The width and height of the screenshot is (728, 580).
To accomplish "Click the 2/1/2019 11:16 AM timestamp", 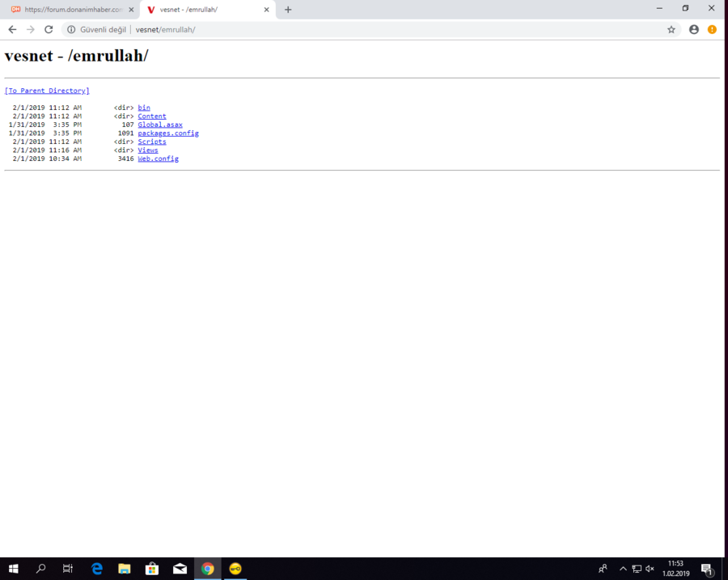I will (47, 150).
